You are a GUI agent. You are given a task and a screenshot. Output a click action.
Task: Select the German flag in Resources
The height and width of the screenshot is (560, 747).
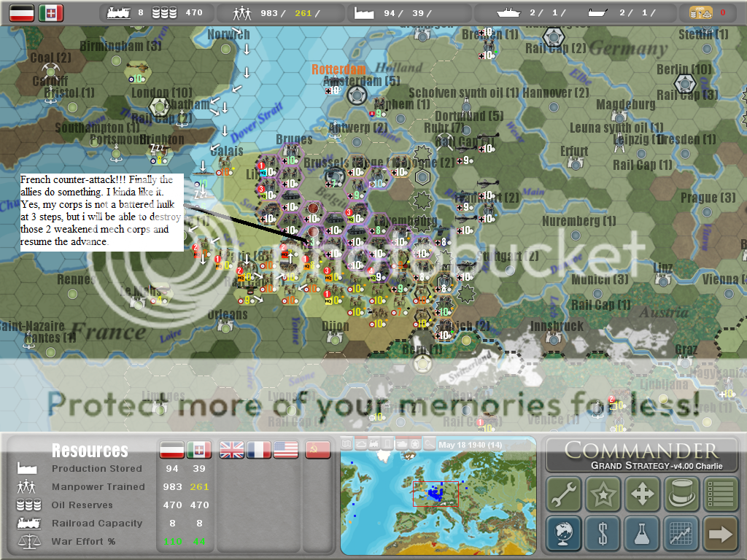(x=172, y=450)
